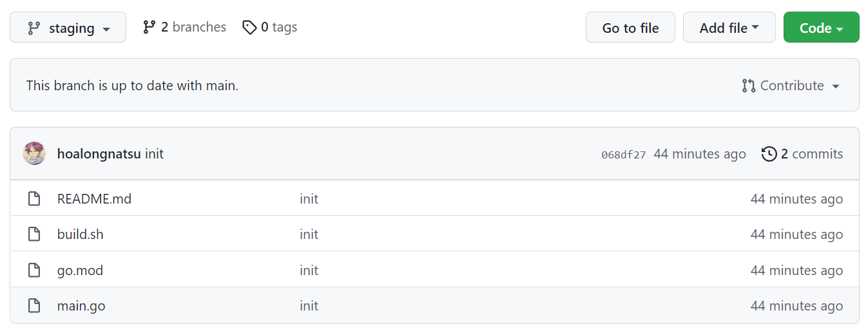Screen dimensions: 868x333
Task: Open commit hash 068df27
Action: click(623, 155)
